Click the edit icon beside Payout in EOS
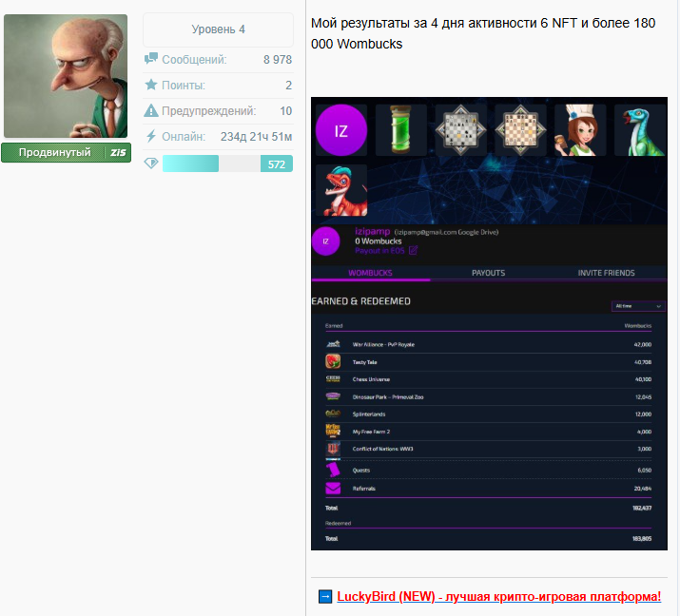 point(413,251)
